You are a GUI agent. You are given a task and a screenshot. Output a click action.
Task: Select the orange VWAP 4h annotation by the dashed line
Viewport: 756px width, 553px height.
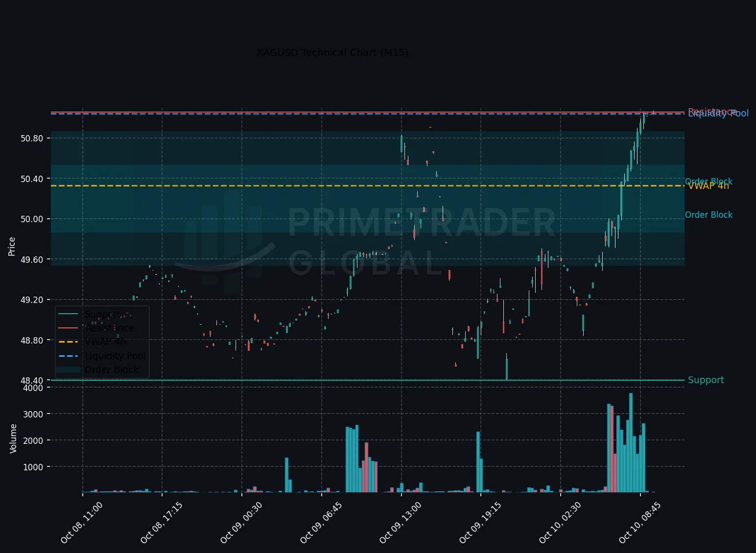(x=709, y=186)
